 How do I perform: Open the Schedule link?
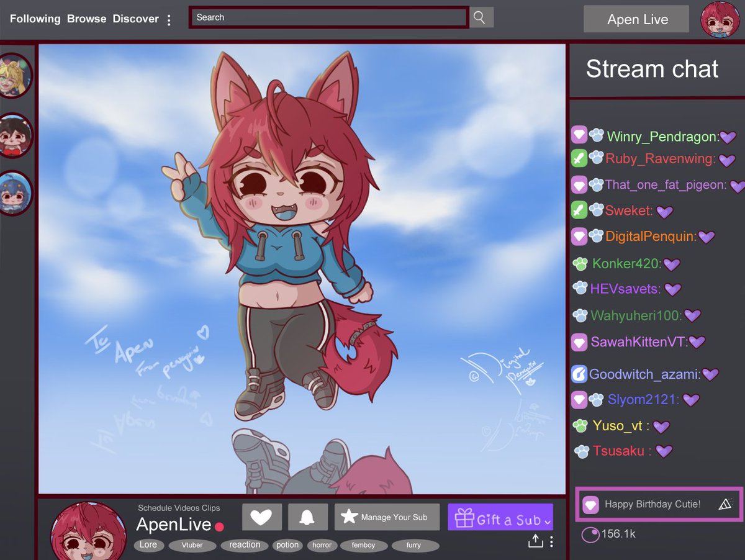point(155,508)
